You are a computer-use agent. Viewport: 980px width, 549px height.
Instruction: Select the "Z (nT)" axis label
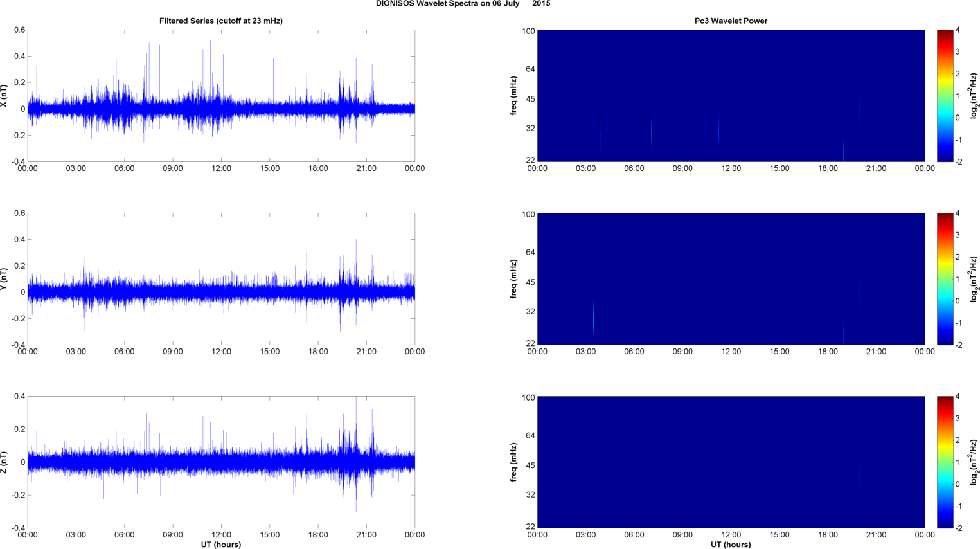(4, 462)
